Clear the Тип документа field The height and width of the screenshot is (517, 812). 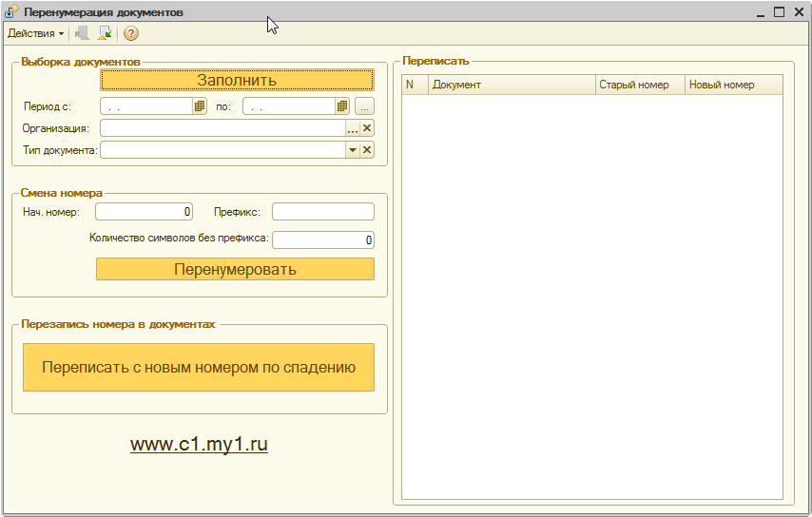click(367, 150)
